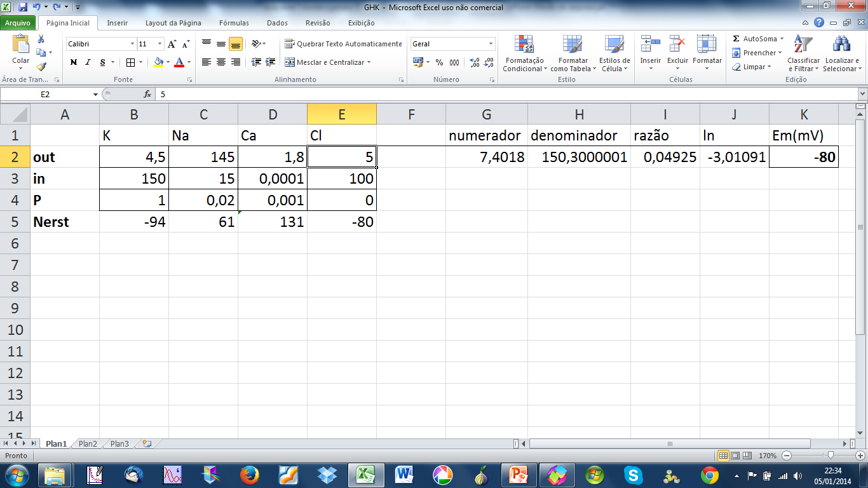Viewport: 868px width, 488px height.
Task: Open Word from the taskbar
Action: [404, 475]
